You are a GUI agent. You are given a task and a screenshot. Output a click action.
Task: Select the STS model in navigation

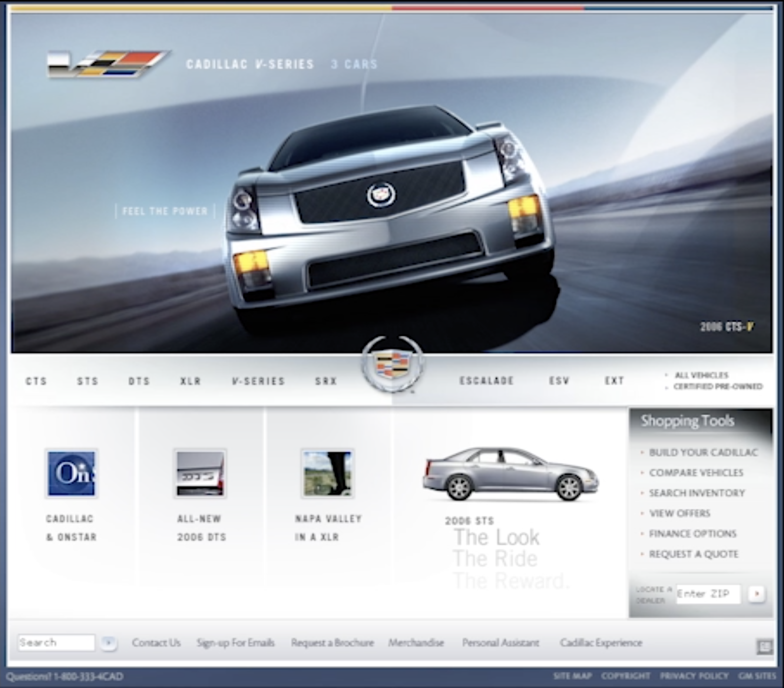tap(87, 381)
